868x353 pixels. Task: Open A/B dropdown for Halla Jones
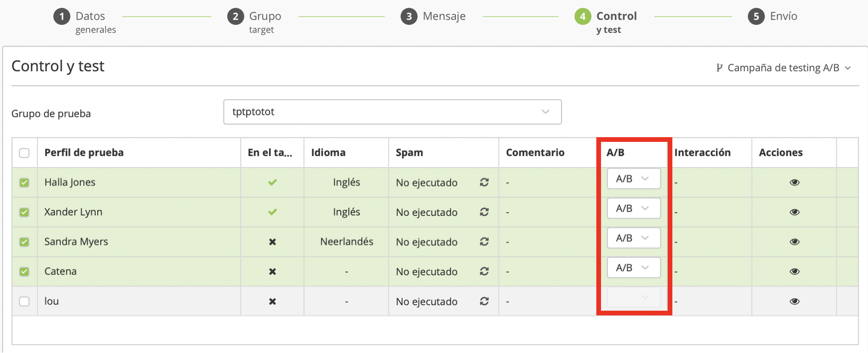click(633, 179)
